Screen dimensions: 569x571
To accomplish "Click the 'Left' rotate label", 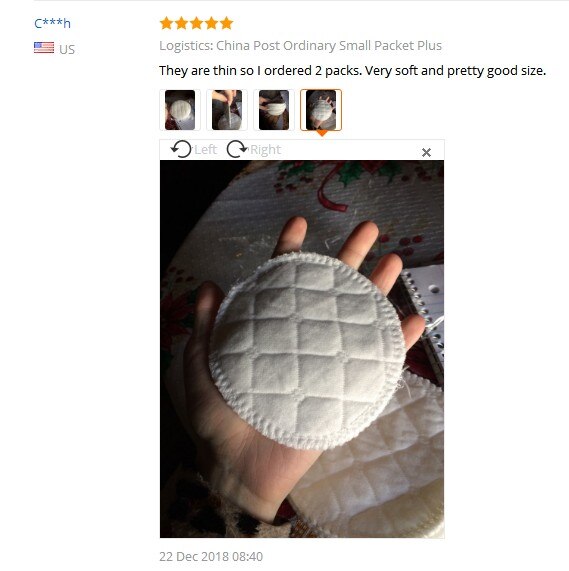I will coord(205,150).
